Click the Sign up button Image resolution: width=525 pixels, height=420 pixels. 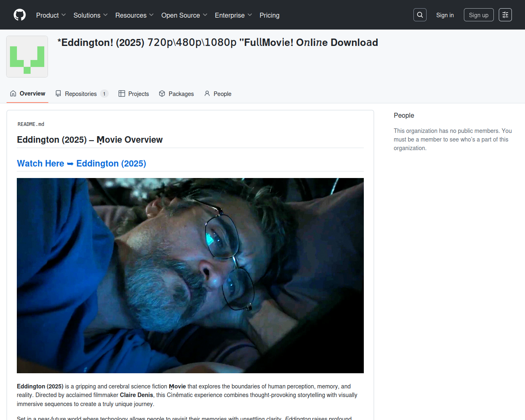point(479,15)
